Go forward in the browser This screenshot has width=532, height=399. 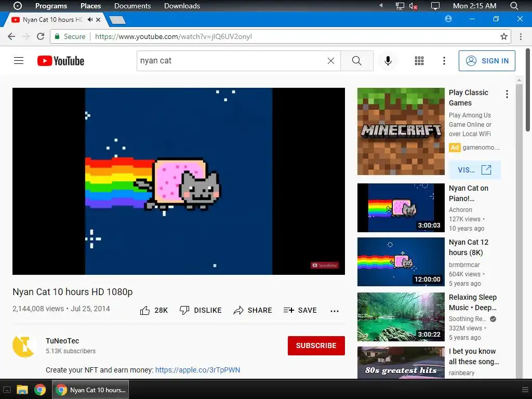click(26, 36)
